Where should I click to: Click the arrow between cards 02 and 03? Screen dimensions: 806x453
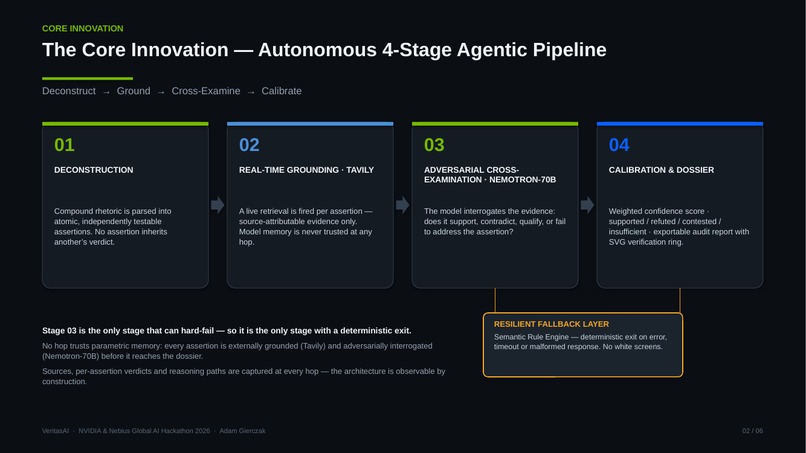click(x=402, y=205)
